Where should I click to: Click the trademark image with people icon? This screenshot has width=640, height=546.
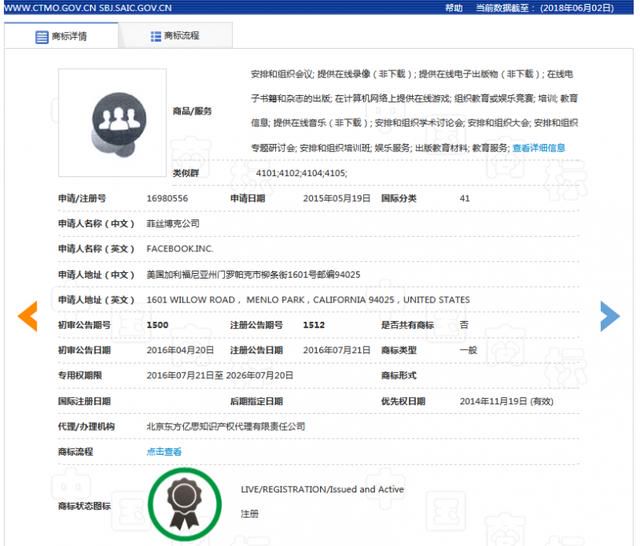[112, 122]
